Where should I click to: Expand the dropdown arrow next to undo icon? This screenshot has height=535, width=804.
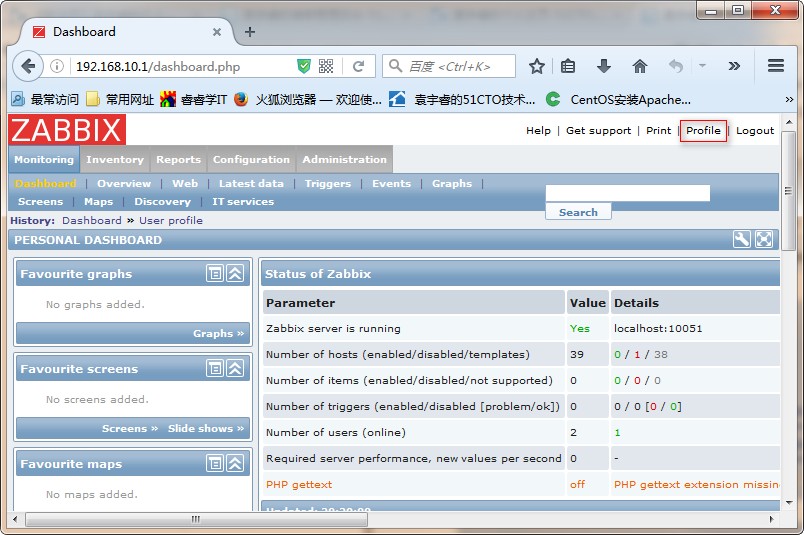click(x=702, y=66)
